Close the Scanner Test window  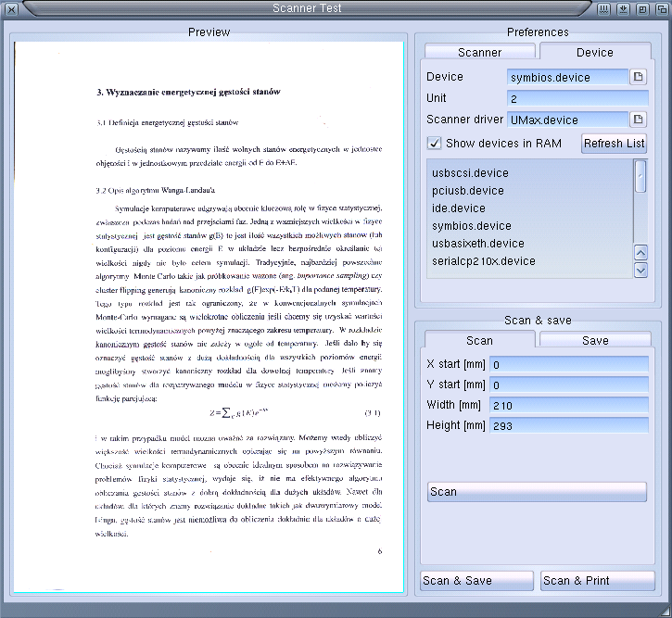11,9
